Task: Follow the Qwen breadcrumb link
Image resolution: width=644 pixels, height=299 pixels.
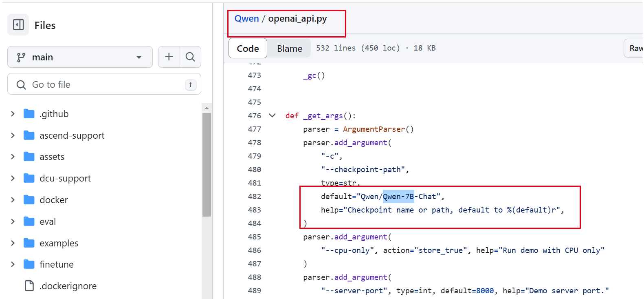Action: (247, 18)
